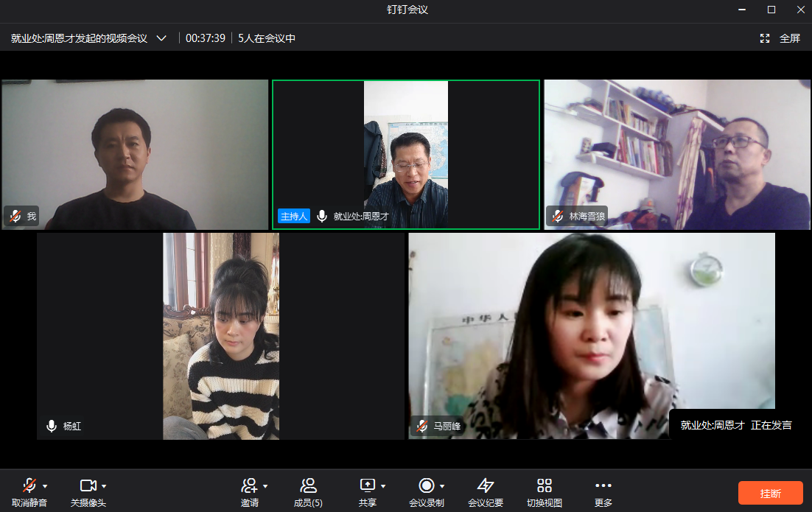
Task: Click muted mic icon on 马丽峰
Action: pyautogui.click(x=421, y=427)
